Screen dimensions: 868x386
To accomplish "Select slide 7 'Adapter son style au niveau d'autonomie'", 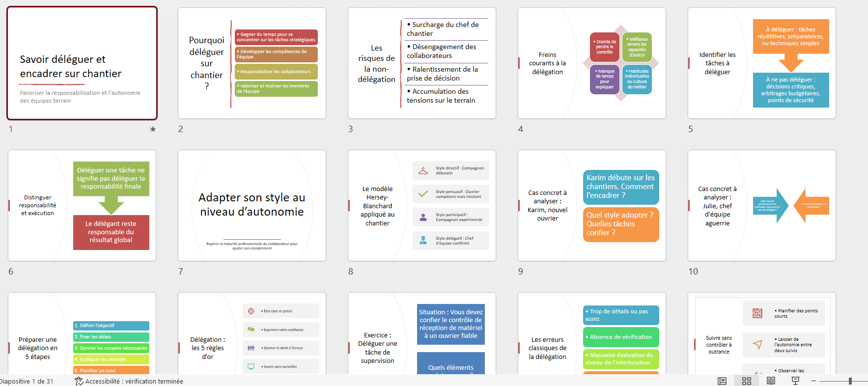I will [x=252, y=205].
